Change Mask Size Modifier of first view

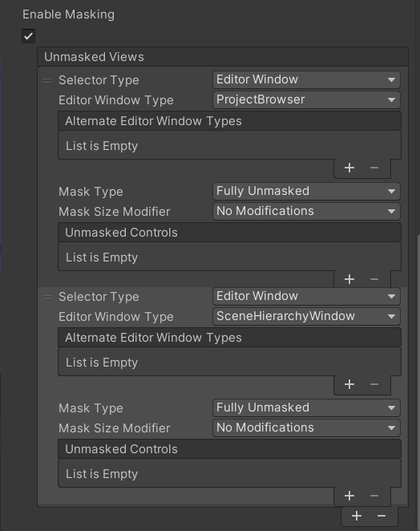coord(306,211)
